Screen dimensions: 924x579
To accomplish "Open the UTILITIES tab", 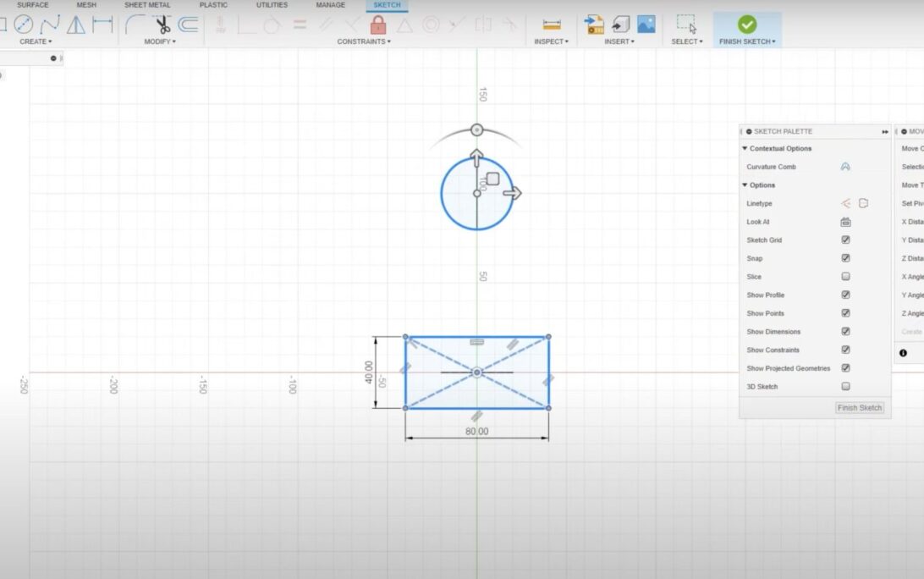I will tap(272, 5).
